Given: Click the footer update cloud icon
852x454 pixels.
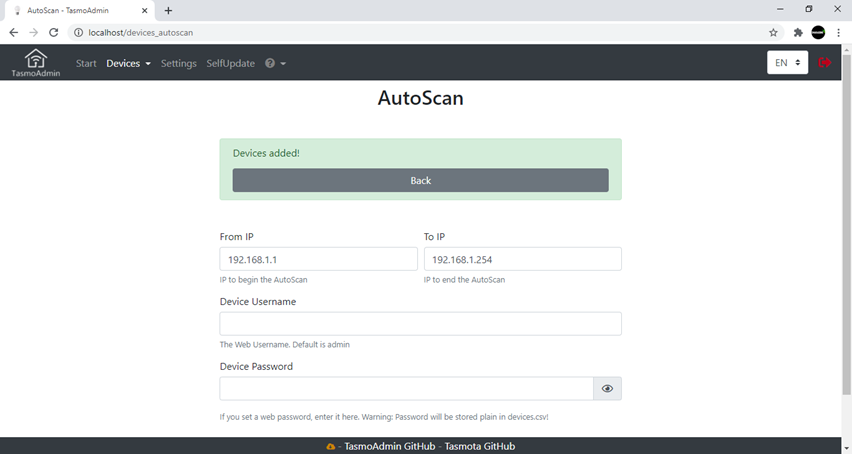Looking at the screenshot, I should coord(330,446).
